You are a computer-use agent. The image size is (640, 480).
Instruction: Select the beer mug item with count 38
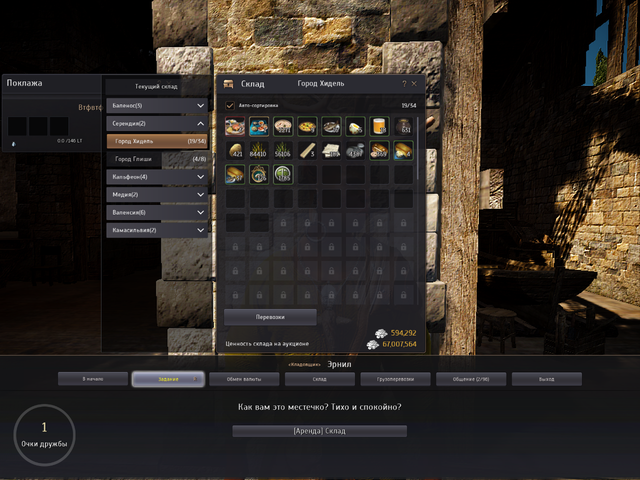click(379, 126)
